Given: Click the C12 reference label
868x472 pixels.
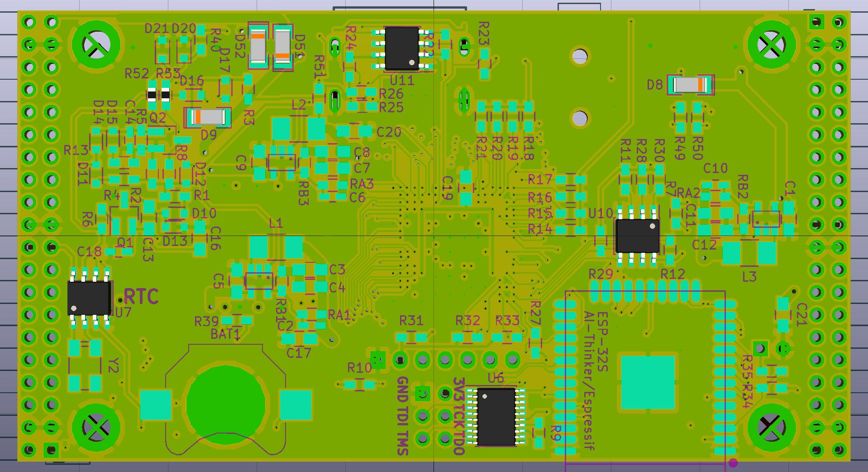Looking at the screenshot, I should [705, 245].
